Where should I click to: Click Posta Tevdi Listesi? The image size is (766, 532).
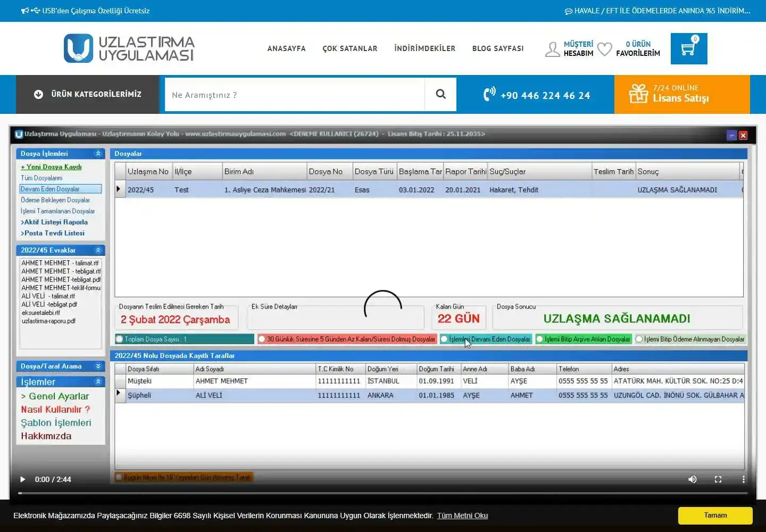pos(53,233)
